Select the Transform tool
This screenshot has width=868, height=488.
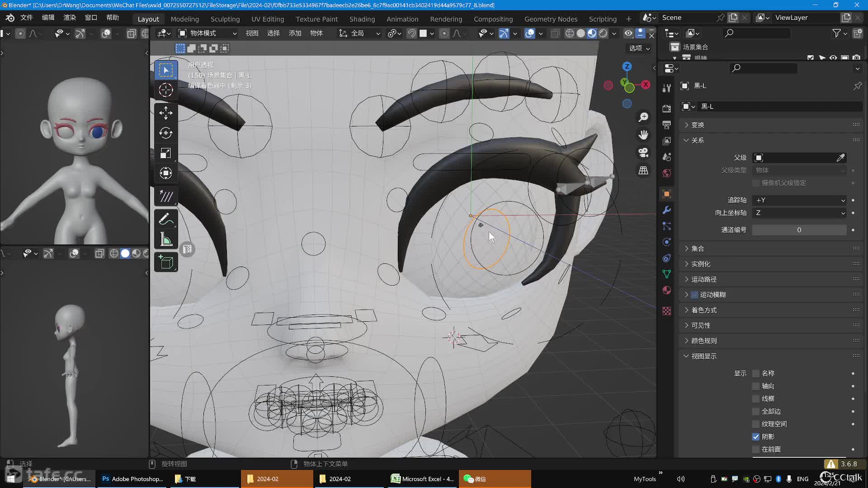pyautogui.click(x=166, y=173)
